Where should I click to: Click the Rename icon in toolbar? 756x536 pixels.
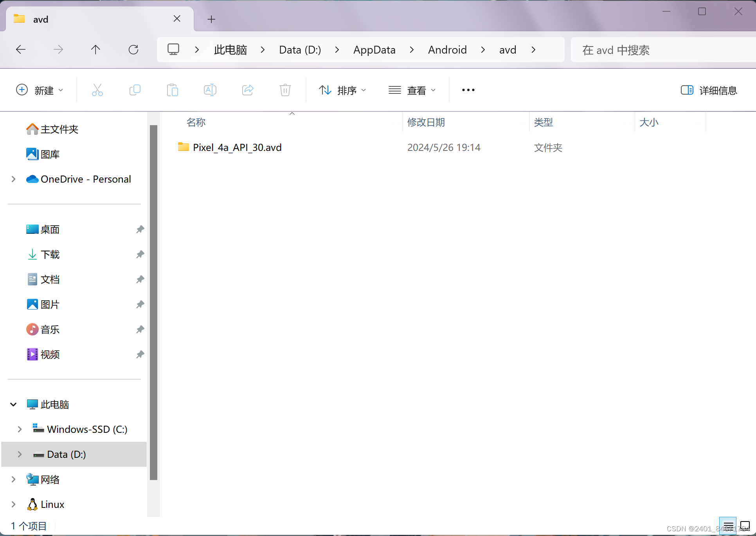[x=210, y=90]
